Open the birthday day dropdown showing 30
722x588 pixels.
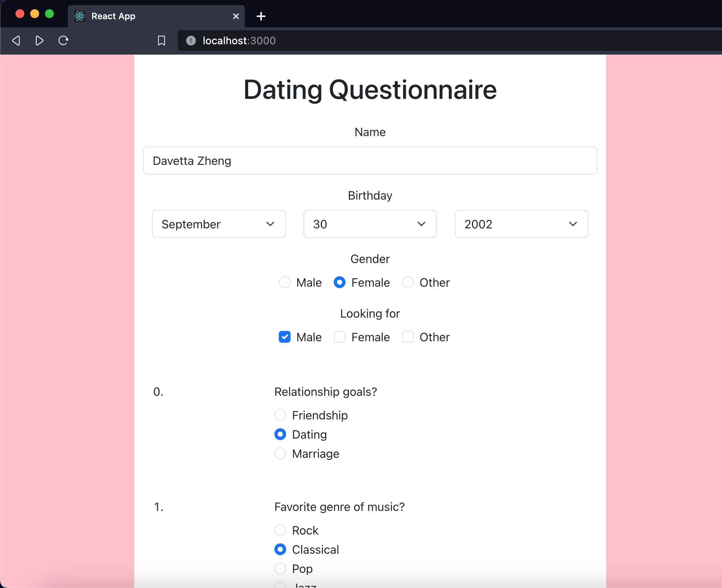click(370, 224)
